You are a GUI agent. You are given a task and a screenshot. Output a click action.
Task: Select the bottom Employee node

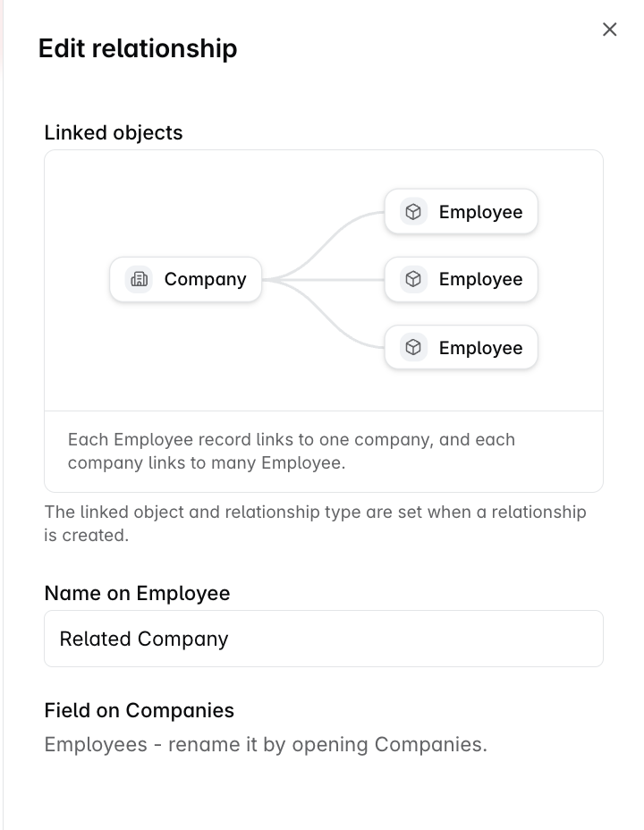(462, 348)
